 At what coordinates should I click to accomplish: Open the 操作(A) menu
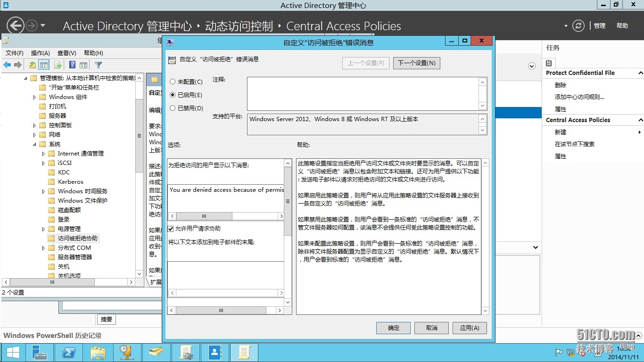[x=41, y=53]
